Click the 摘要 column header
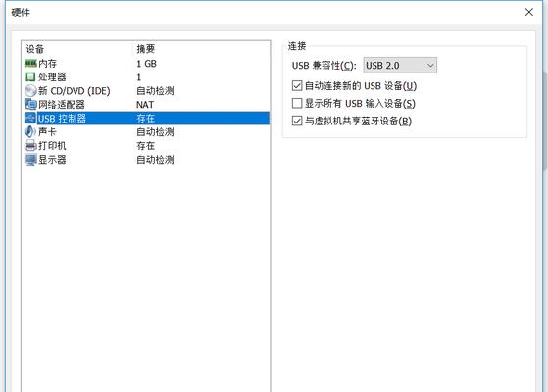Screen dimensions: 548x392 pyautogui.click(x=146, y=49)
